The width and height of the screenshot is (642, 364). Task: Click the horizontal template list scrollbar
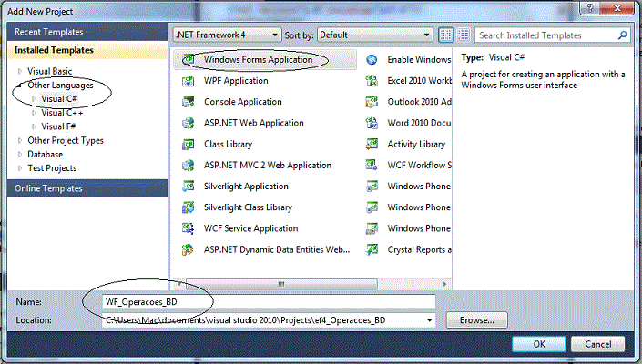281,284
